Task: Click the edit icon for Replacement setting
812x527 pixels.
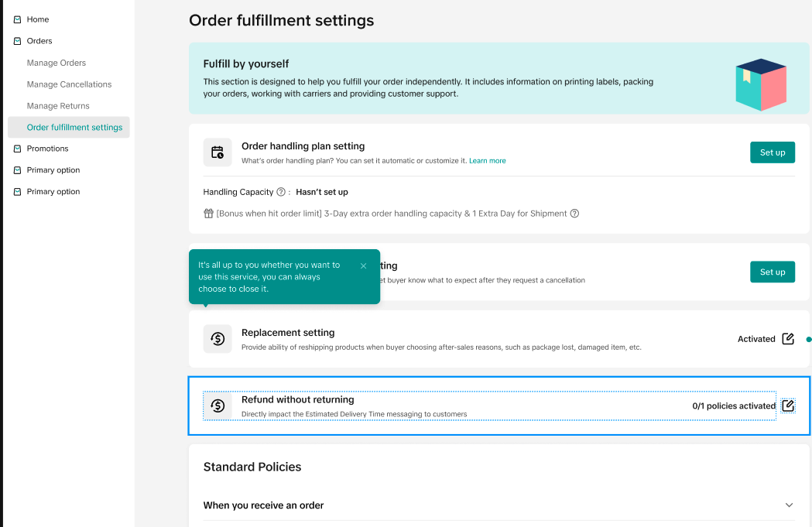Action: coord(788,339)
